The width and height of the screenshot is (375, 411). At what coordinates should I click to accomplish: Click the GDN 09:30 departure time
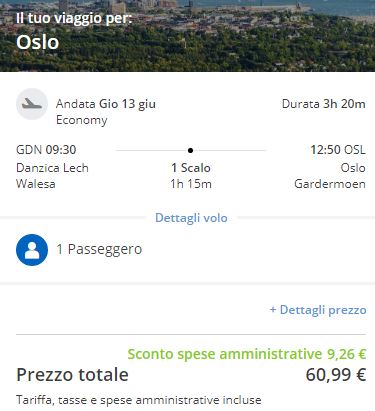tap(46, 150)
